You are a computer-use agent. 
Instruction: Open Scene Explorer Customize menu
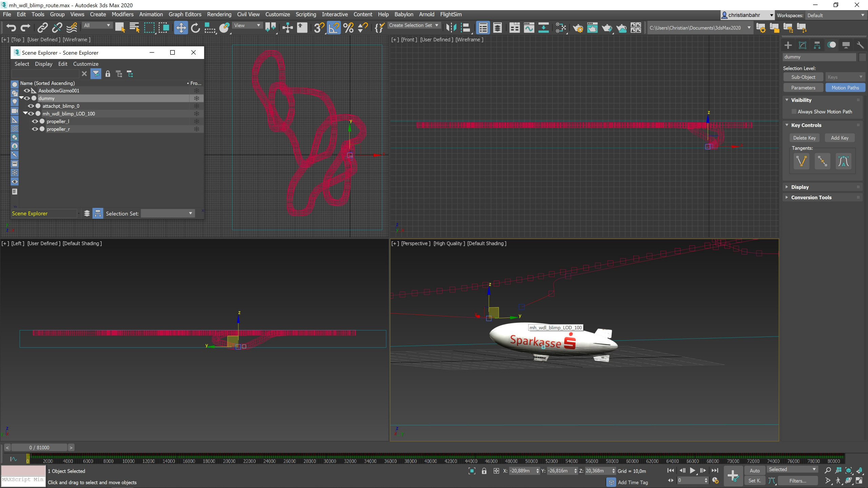click(x=85, y=64)
